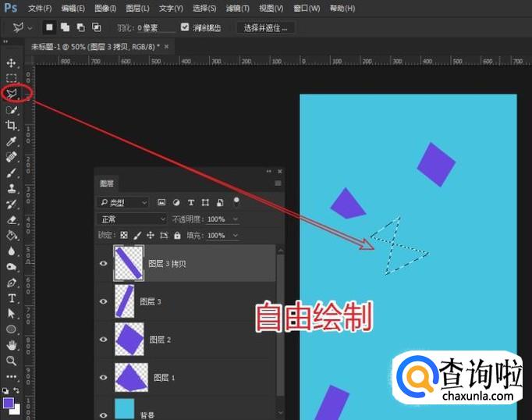Viewport: 532px width, 420px height.
Task: Uncheck the 消除锯齿 anti-alias checkbox
Action: pyautogui.click(x=185, y=27)
